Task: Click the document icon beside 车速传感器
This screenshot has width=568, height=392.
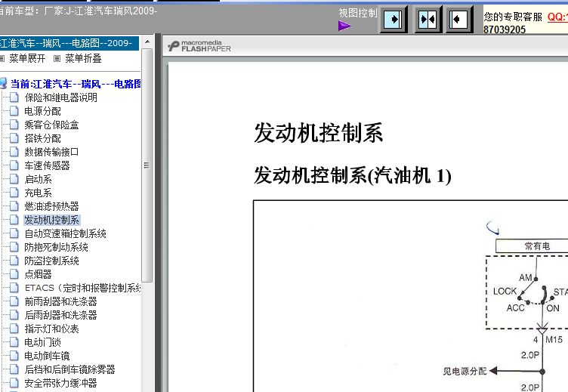Action: pos(14,165)
